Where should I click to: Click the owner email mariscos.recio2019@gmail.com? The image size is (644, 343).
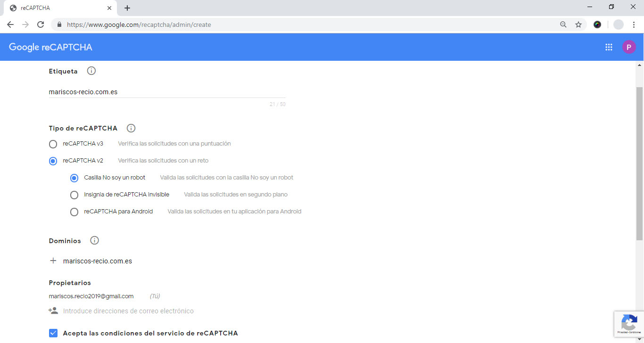[91, 296]
